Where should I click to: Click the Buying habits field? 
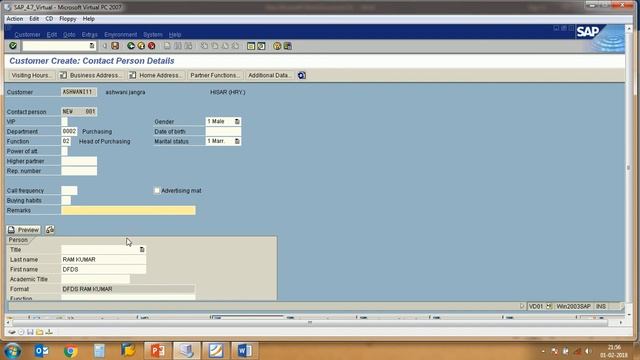click(x=66, y=200)
